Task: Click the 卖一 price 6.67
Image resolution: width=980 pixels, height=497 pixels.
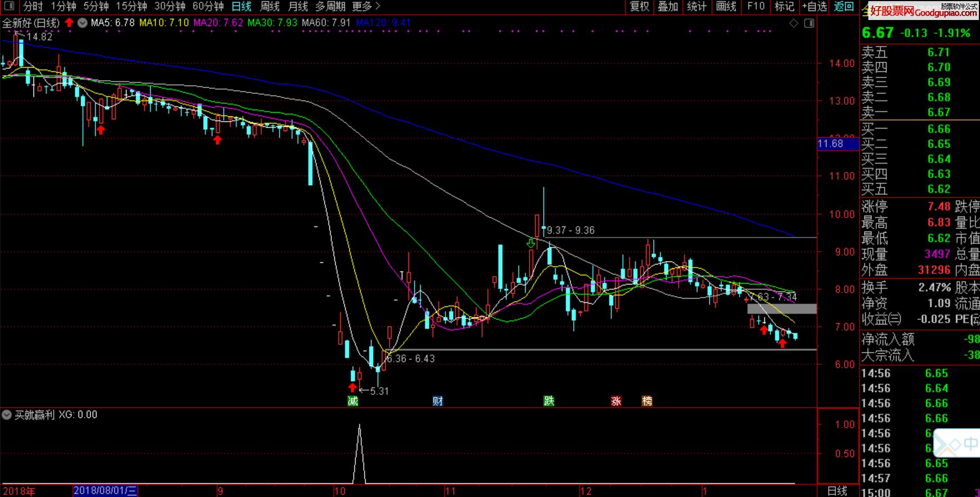Action: [x=939, y=112]
